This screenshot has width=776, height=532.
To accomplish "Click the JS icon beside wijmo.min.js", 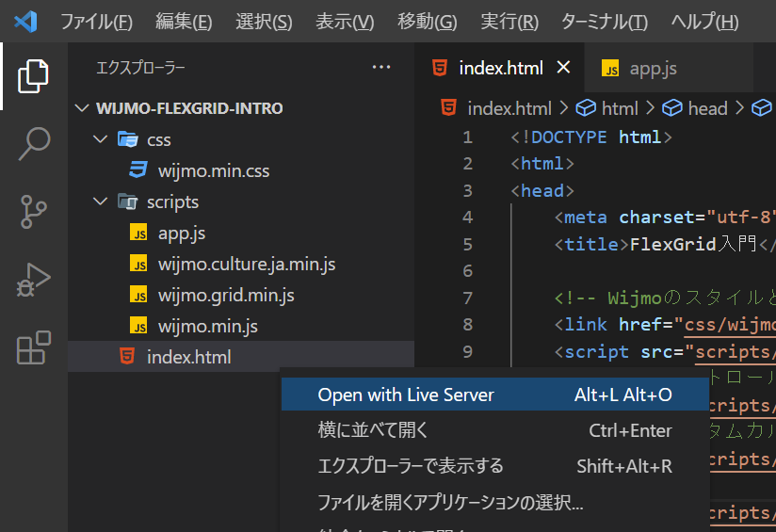I will coord(138,326).
